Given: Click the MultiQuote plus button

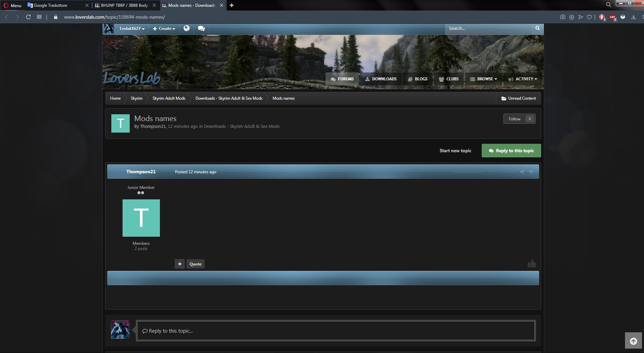Looking at the screenshot, I should (x=180, y=264).
